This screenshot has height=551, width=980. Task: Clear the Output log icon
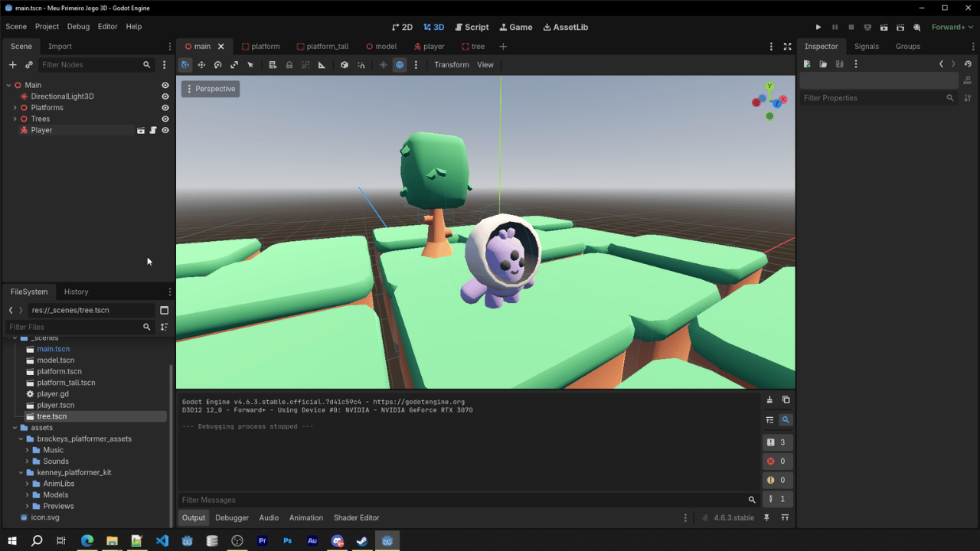(769, 400)
